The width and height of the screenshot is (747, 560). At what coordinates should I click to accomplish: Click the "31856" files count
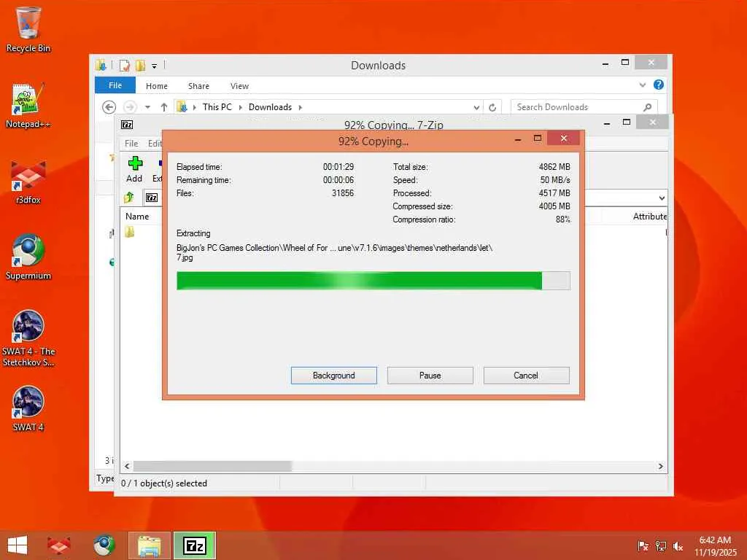(343, 192)
